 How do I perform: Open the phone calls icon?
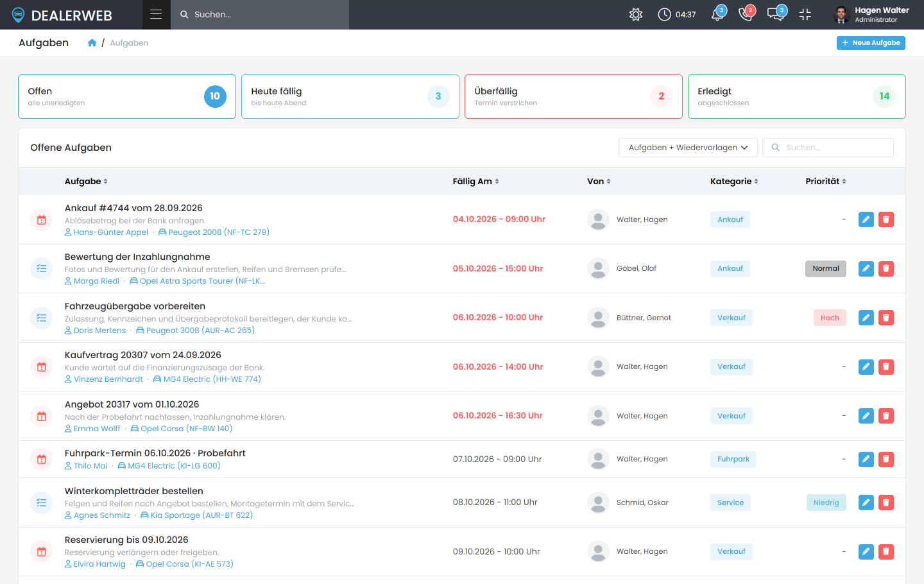point(746,14)
